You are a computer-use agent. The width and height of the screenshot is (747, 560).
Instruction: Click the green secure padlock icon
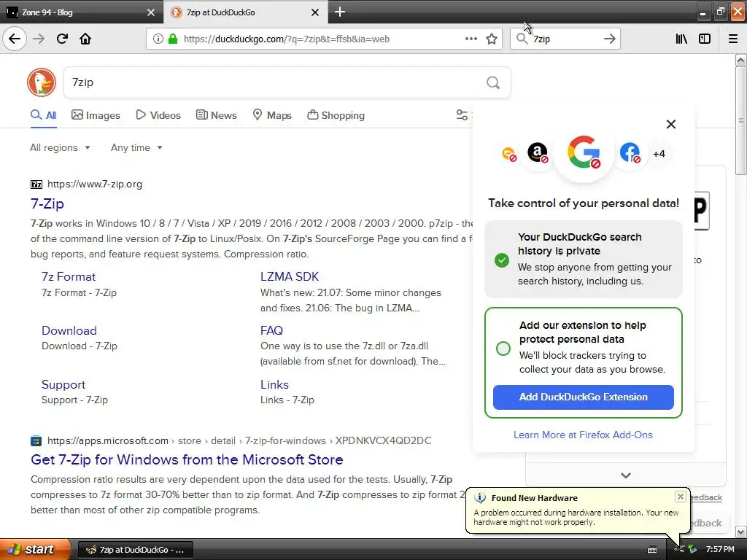point(173,39)
